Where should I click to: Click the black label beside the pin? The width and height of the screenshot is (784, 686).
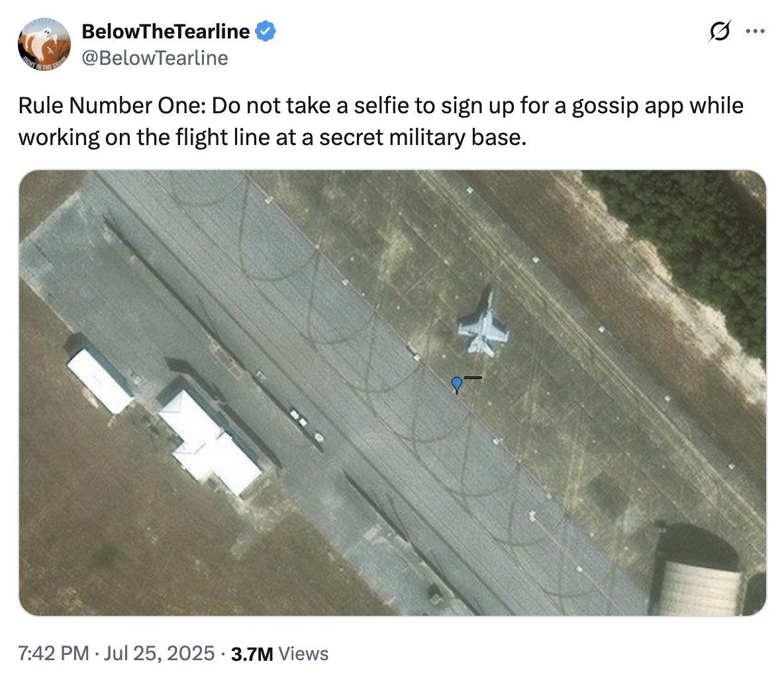473,377
